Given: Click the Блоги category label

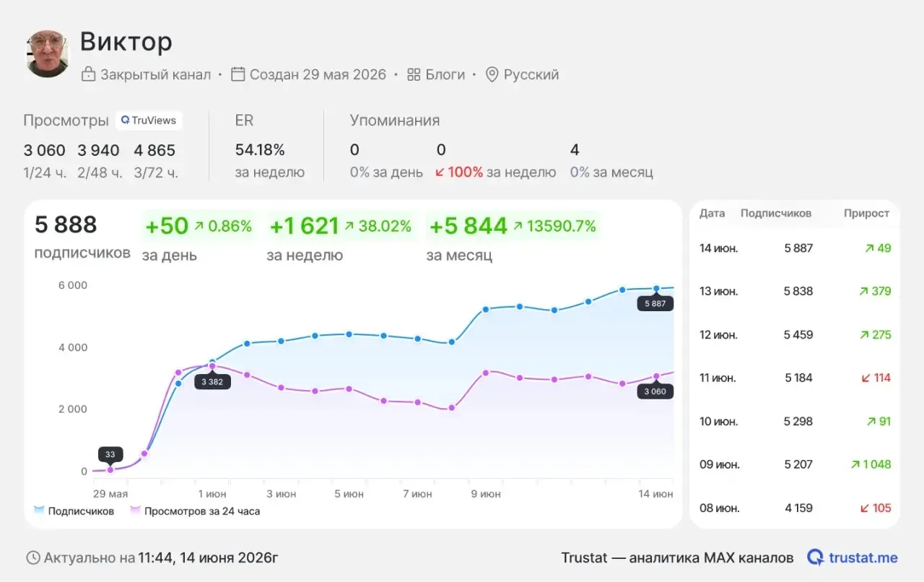Looking at the screenshot, I should click(x=445, y=74).
